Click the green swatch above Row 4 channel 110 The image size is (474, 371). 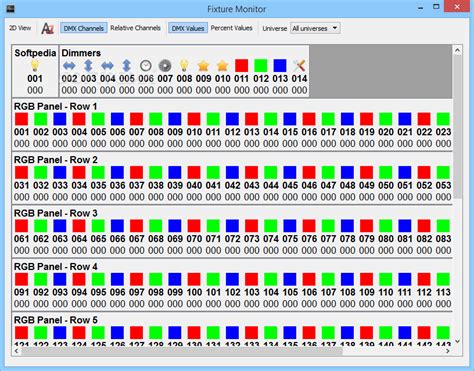[386, 279]
